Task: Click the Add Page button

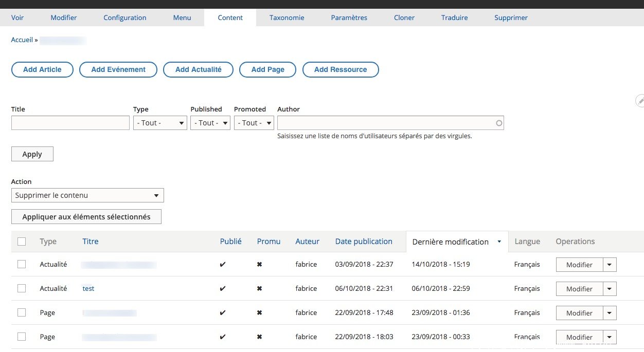Action: [x=268, y=69]
